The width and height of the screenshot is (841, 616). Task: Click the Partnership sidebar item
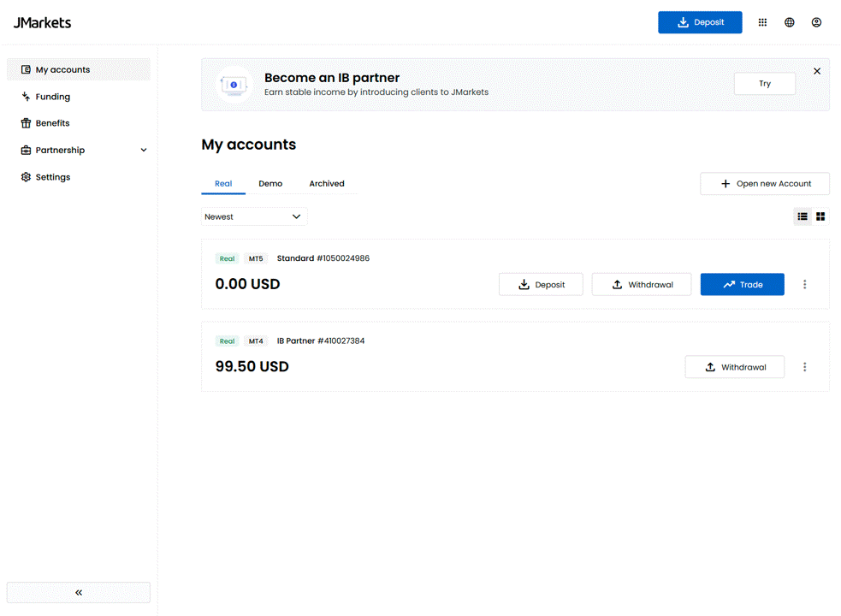pos(79,151)
